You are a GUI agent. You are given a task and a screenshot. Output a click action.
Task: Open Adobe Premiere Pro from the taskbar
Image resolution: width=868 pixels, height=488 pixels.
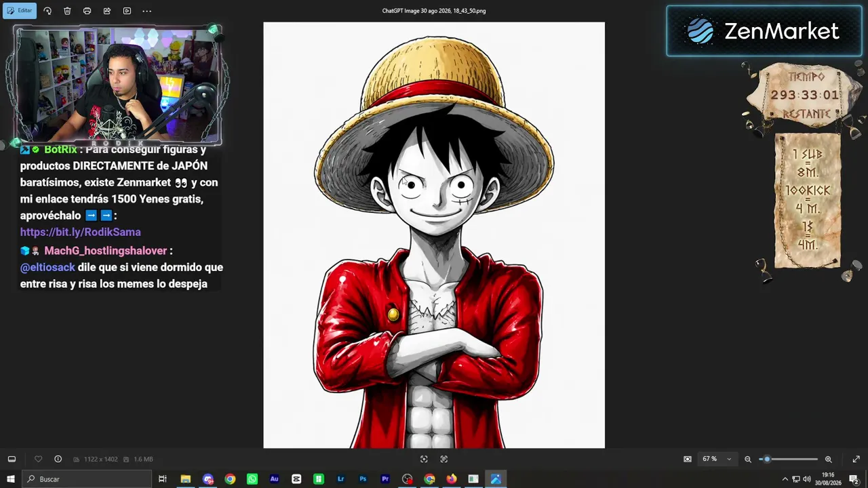(x=385, y=479)
